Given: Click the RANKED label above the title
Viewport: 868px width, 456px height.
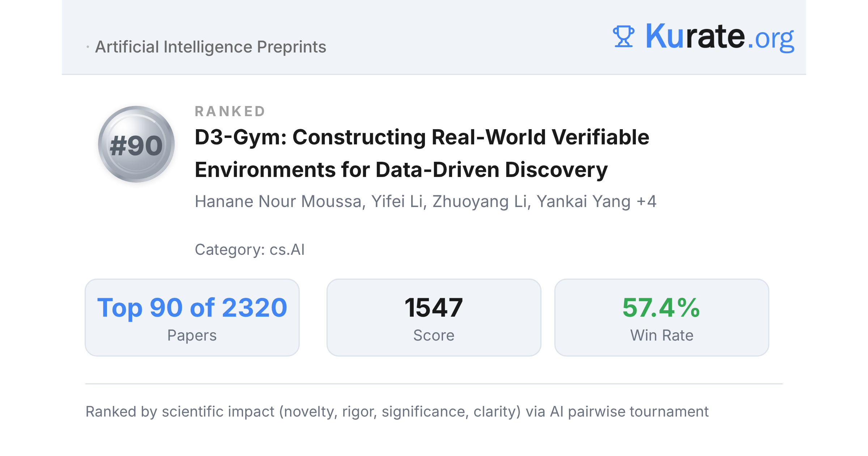Looking at the screenshot, I should click(x=230, y=111).
